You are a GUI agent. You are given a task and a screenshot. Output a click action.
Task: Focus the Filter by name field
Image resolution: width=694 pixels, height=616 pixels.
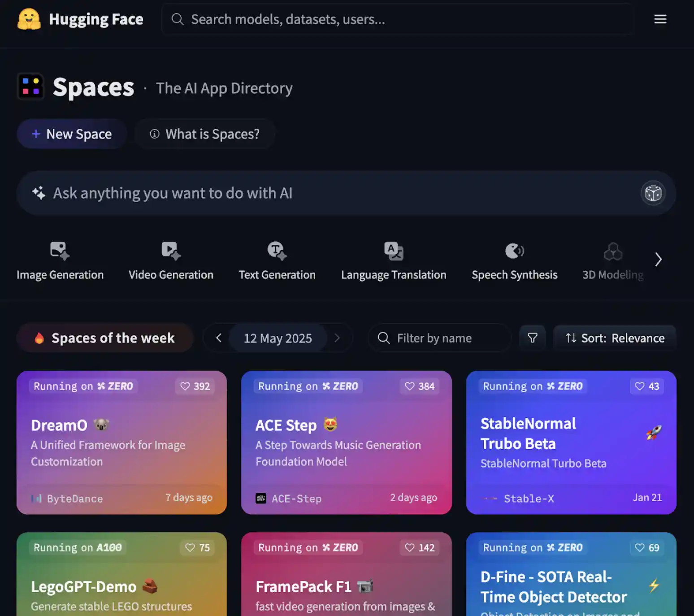click(x=439, y=338)
